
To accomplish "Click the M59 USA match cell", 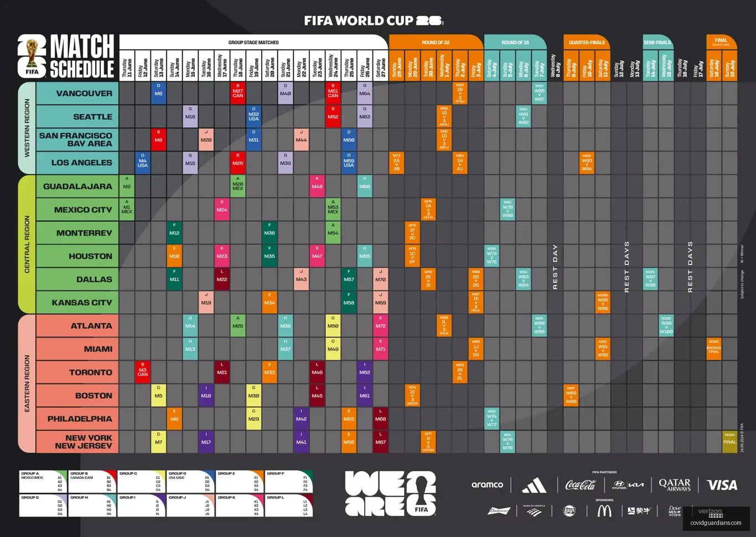I will 349,163.
